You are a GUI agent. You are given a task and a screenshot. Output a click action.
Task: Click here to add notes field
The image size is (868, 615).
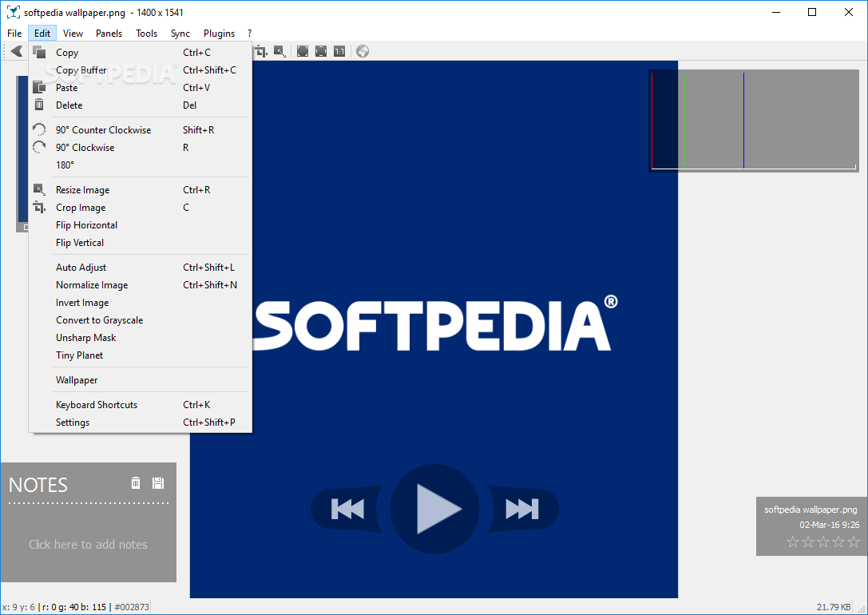88,545
